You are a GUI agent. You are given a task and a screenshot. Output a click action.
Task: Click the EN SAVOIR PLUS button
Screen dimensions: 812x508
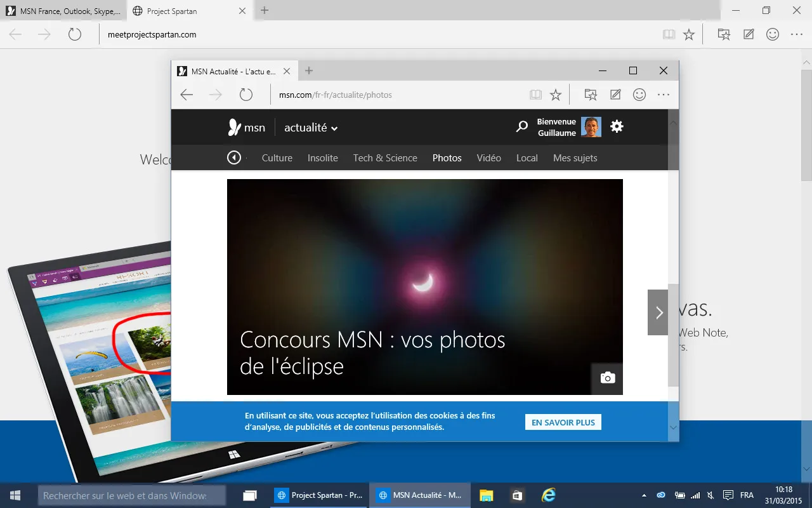tap(563, 422)
